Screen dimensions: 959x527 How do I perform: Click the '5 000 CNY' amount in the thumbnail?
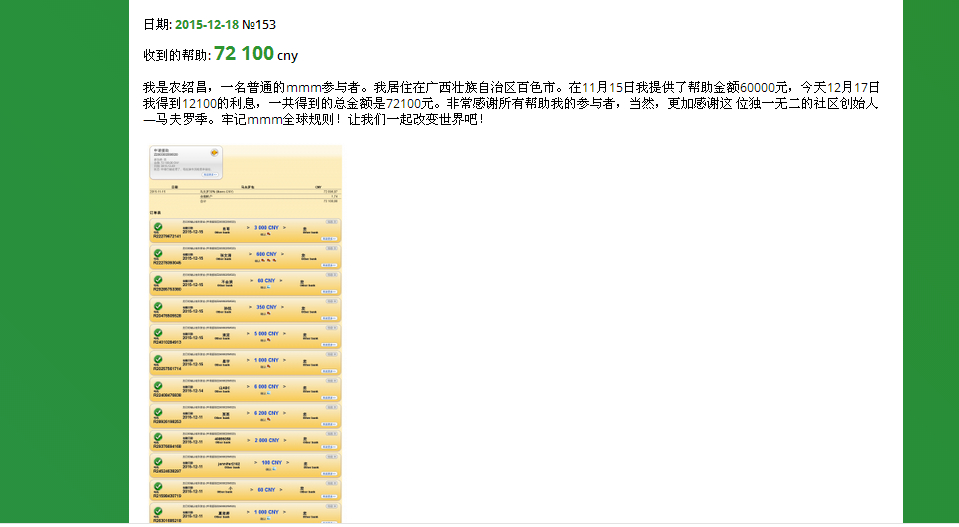(x=266, y=333)
